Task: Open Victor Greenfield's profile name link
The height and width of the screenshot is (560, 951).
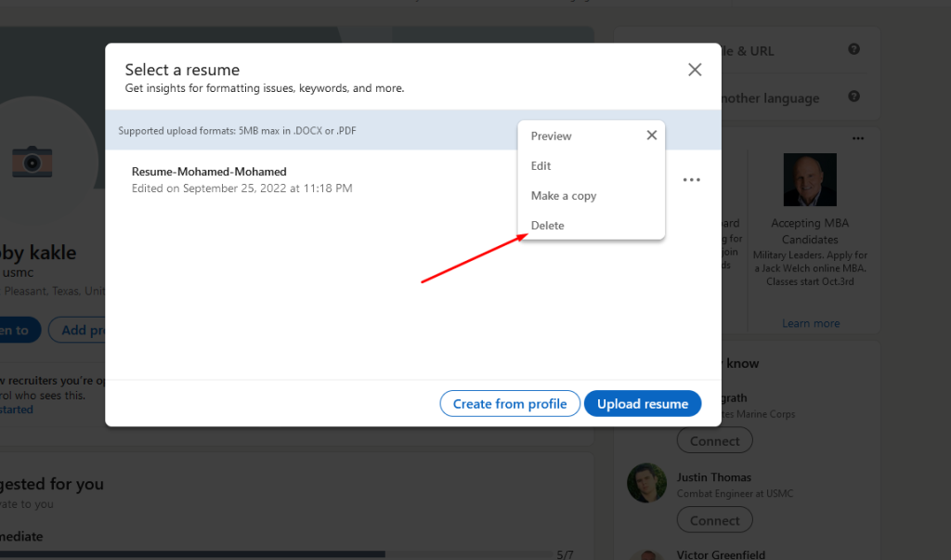Action: pos(721,554)
